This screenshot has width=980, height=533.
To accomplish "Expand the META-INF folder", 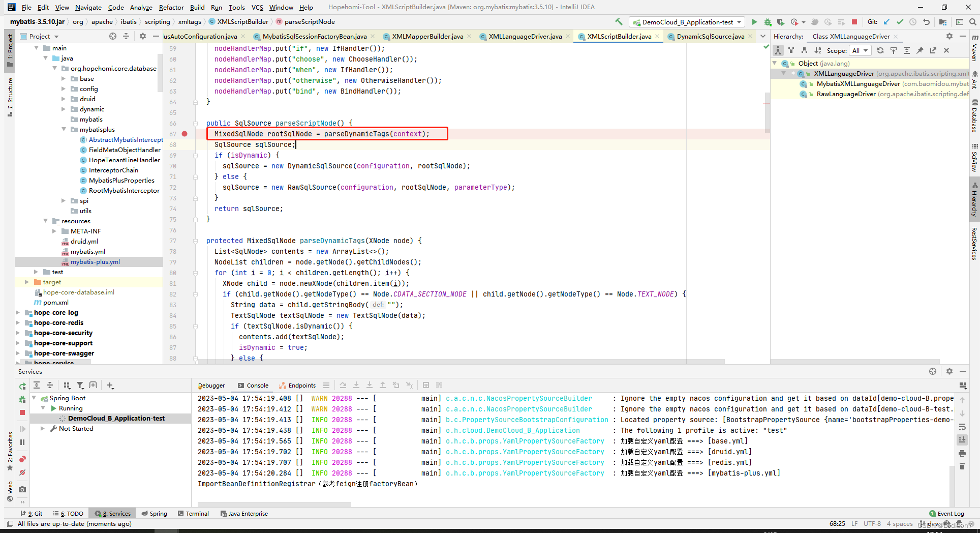I will coord(54,231).
